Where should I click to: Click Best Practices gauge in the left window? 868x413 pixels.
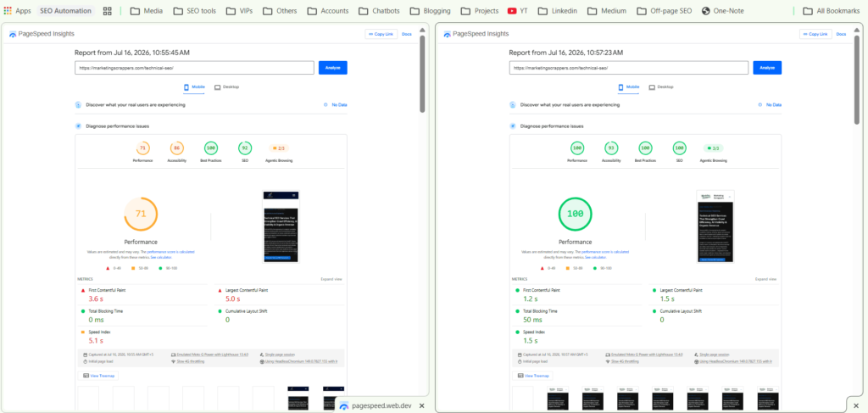point(210,148)
